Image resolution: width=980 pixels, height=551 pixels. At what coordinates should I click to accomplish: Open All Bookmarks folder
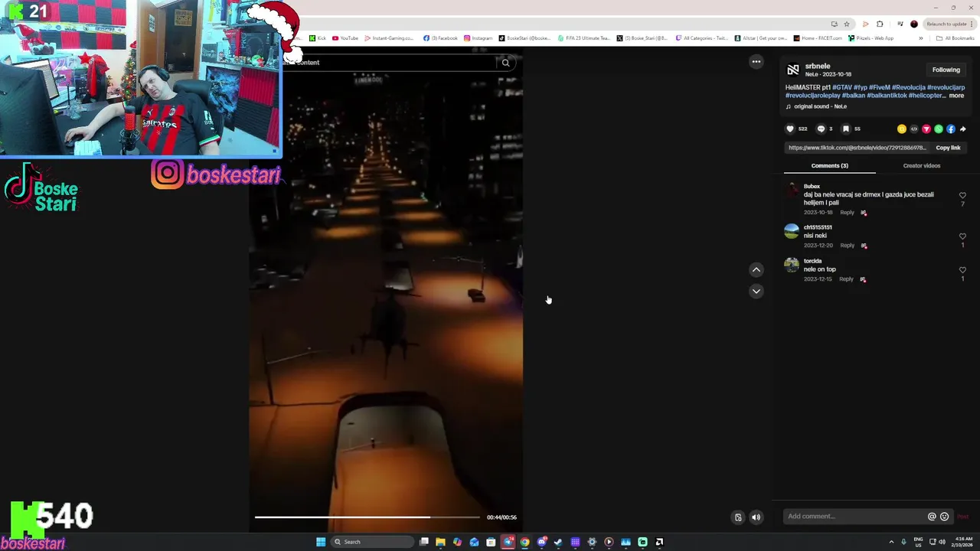[955, 37]
